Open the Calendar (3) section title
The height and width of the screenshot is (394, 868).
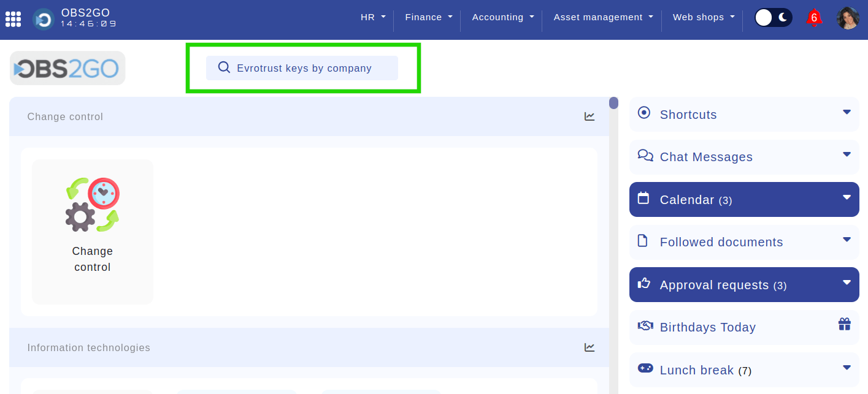696,200
